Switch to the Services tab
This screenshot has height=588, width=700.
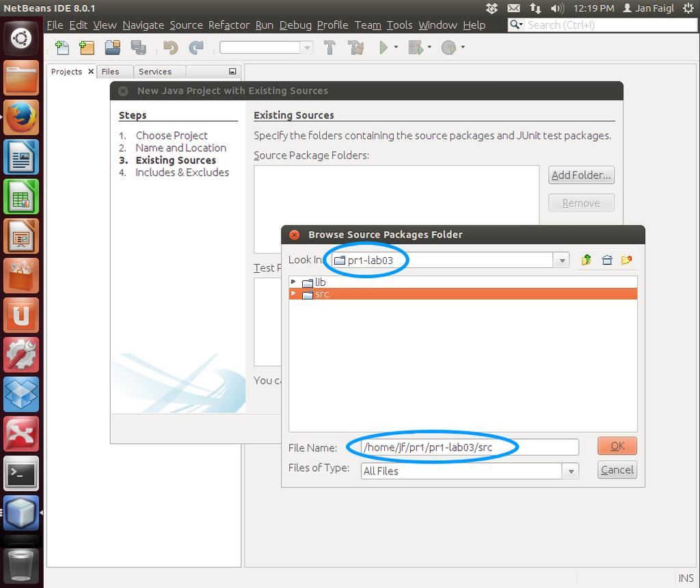[x=155, y=71]
